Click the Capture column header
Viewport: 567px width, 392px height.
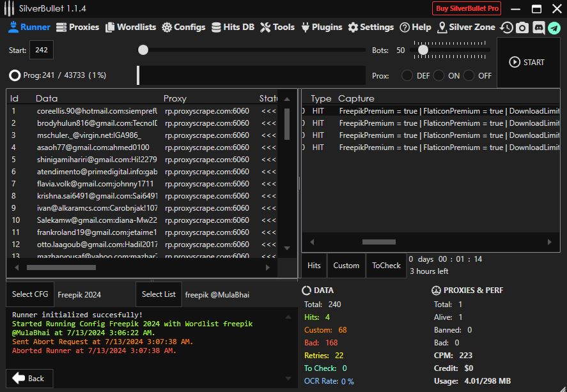click(356, 98)
